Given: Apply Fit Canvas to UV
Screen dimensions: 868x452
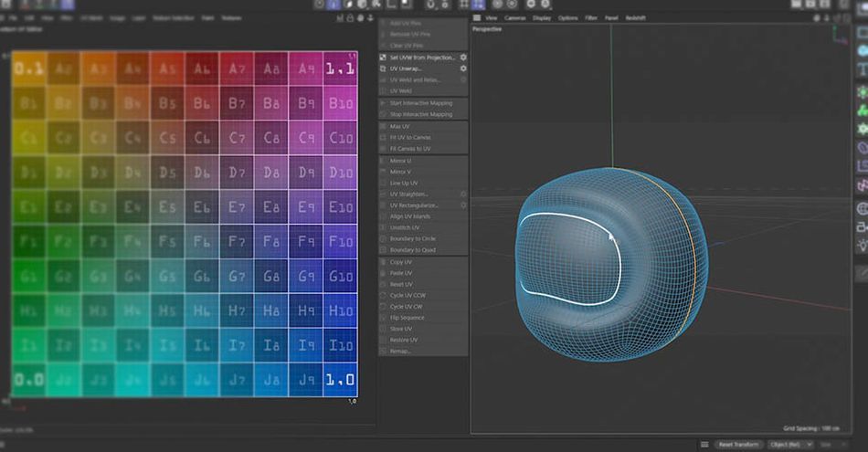Looking at the screenshot, I should (423, 148).
